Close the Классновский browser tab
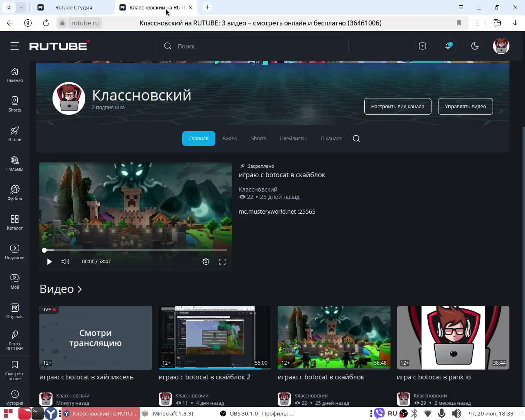 pos(190,7)
